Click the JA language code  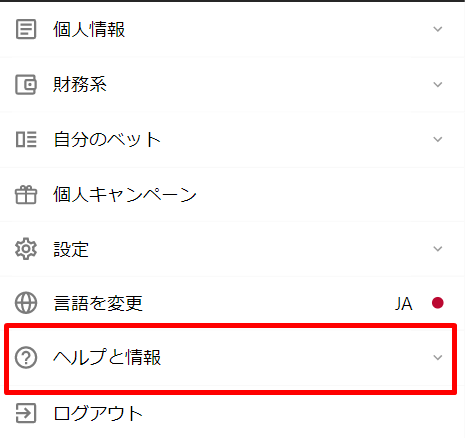[x=404, y=304]
